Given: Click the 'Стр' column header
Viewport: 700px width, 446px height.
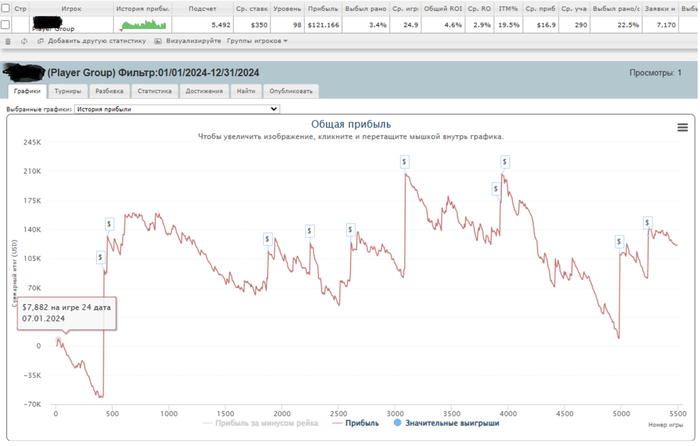Looking at the screenshot, I should pyautogui.click(x=21, y=8).
